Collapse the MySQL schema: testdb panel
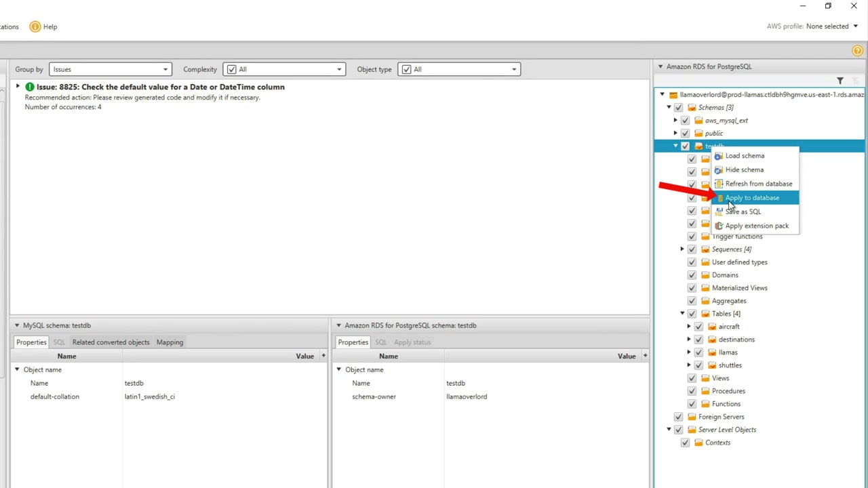This screenshot has height=488, width=868. 17,325
